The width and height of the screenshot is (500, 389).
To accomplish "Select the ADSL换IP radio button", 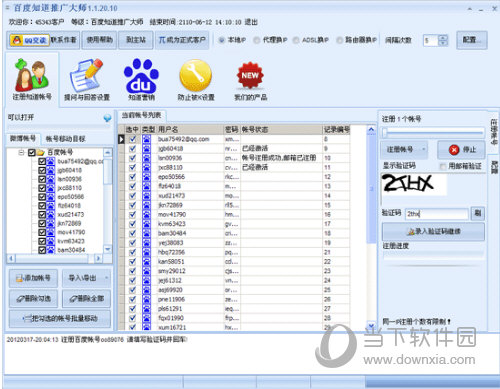I will pyautogui.click(x=296, y=40).
